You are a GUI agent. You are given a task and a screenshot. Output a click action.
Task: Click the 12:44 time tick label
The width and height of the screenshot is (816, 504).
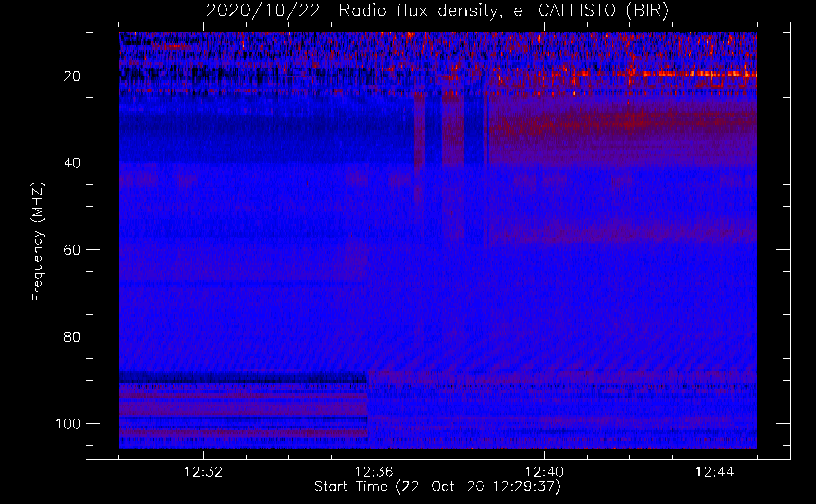pyautogui.click(x=715, y=472)
